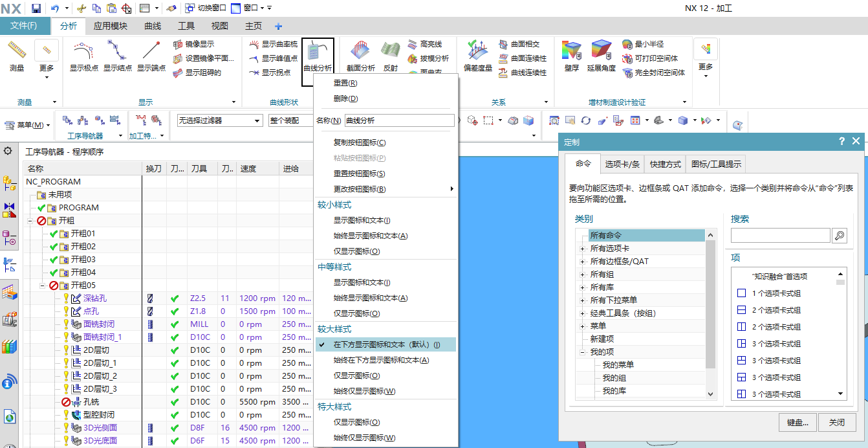
Task: Check 在下方显示图标和文本(默认) option
Action: (385, 344)
